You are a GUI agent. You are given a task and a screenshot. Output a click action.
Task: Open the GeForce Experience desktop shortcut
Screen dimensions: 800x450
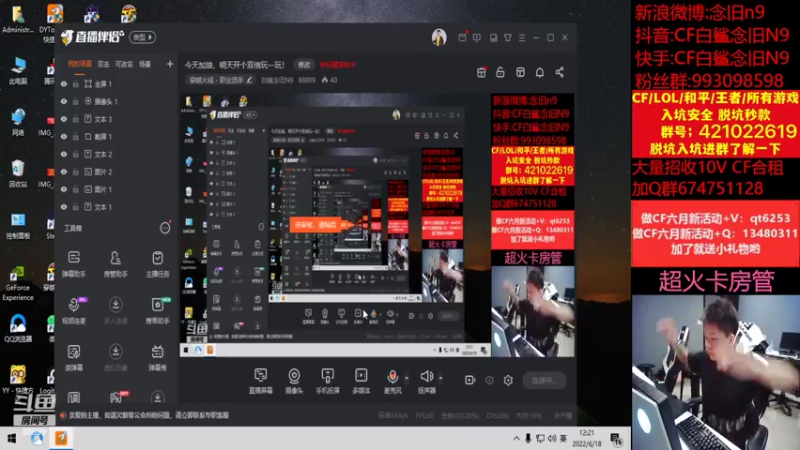(x=18, y=282)
